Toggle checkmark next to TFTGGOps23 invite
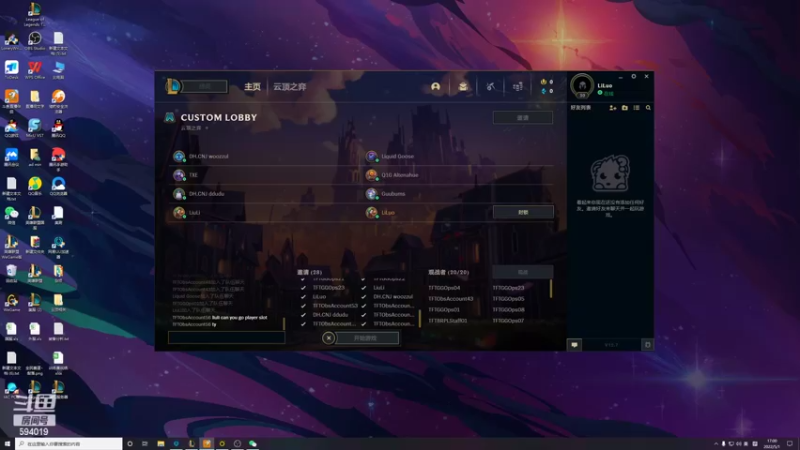Viewport: 800px width, 450px height. (303, 288)
